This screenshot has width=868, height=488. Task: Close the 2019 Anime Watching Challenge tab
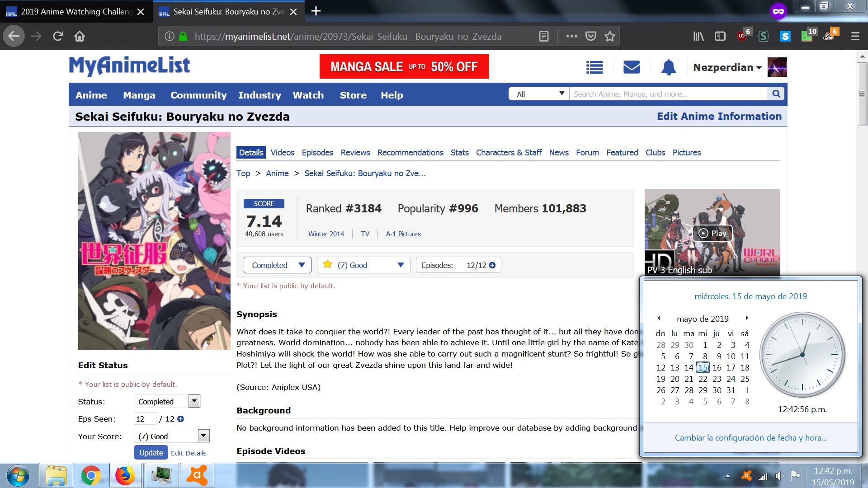pyautogui.click(x=141, y=12)
